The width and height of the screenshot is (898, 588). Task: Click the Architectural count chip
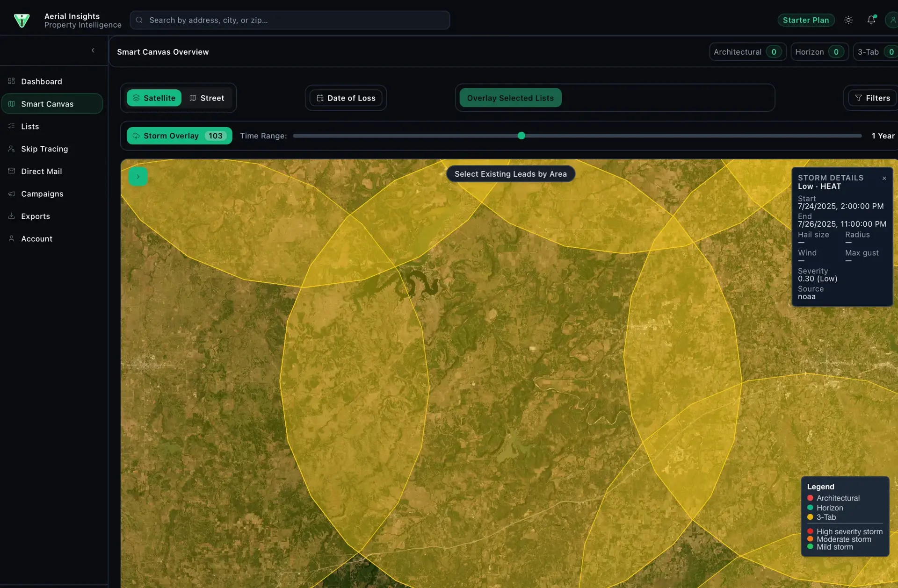[747, 52]
